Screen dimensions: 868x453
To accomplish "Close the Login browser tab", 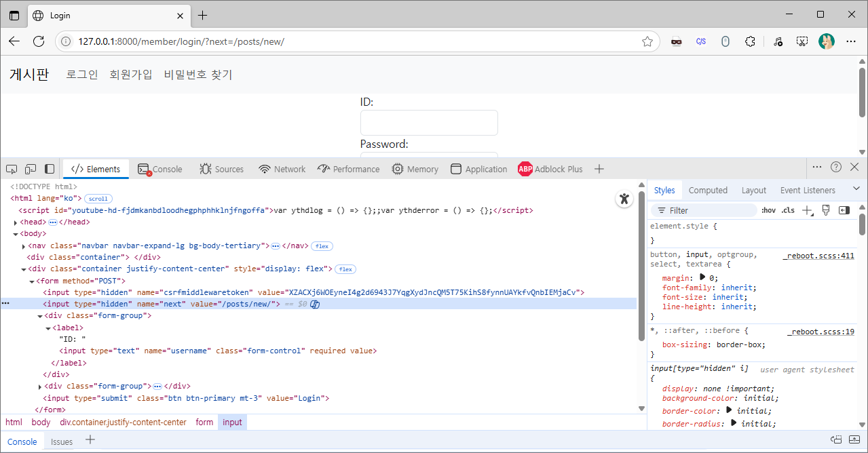I will point(180,16).
